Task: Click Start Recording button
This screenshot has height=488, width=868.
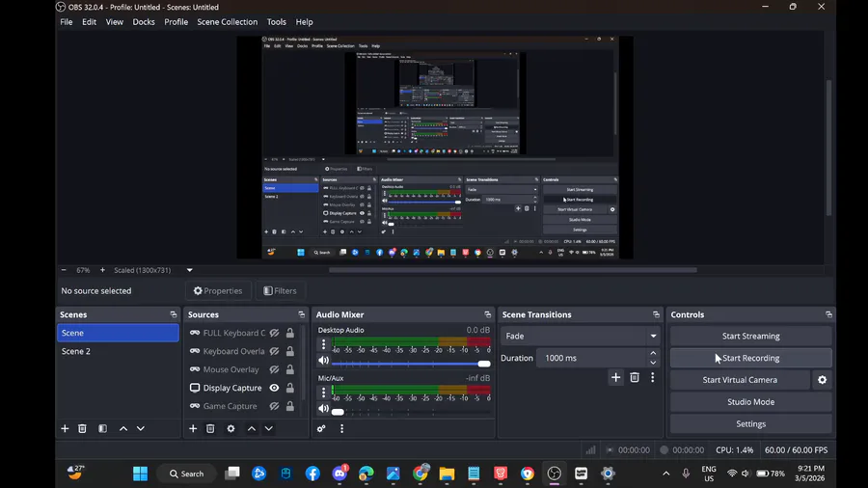Action: point(750,358)
